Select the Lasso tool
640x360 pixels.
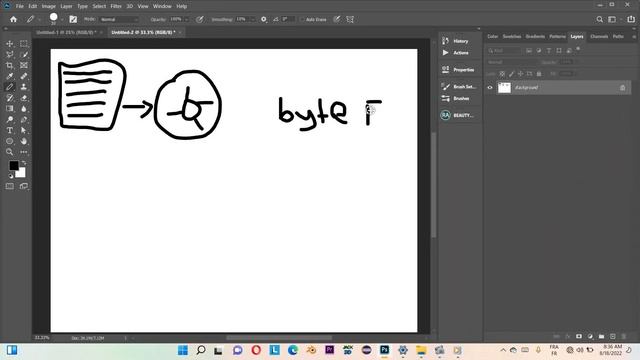click(x=9, y=55)
